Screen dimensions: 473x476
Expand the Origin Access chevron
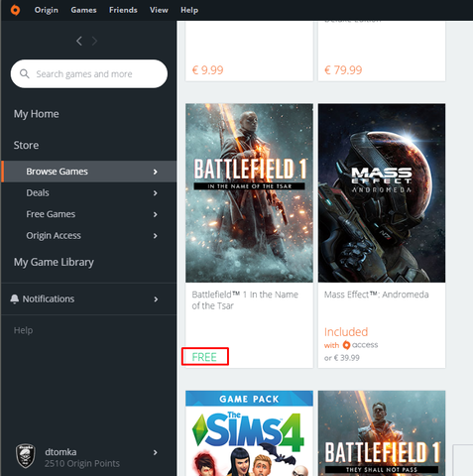coord(156,236)
